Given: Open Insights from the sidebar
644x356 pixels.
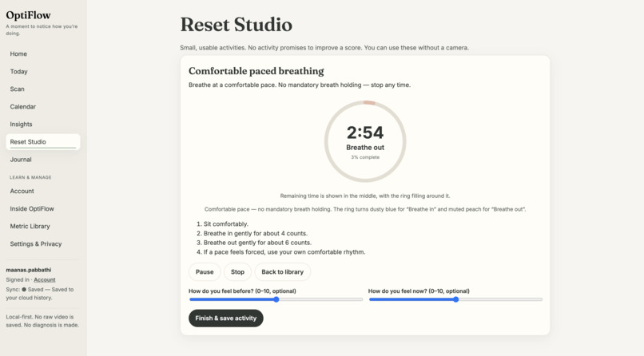Looking at the screenshot, I should coord(42,125).
